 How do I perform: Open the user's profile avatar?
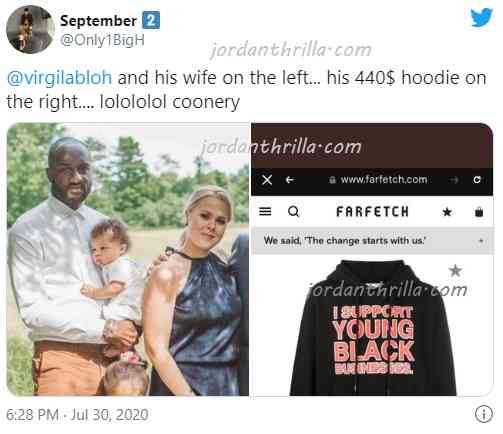pyautogui.click(x=30, y=29)
